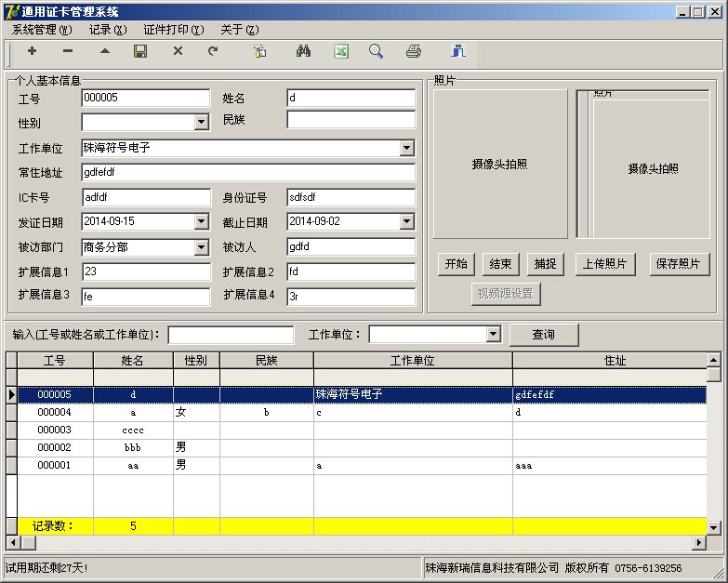Click the 开始 button

pyautogui.click(x=456, y=264)
